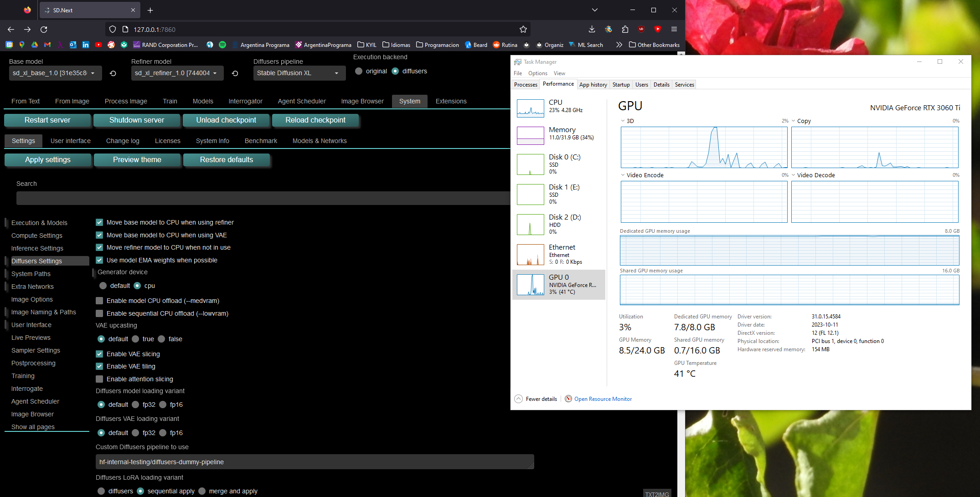Screen dimensions: 980x497
Task: Switch to the App history tab
Action: click(593, 84)
